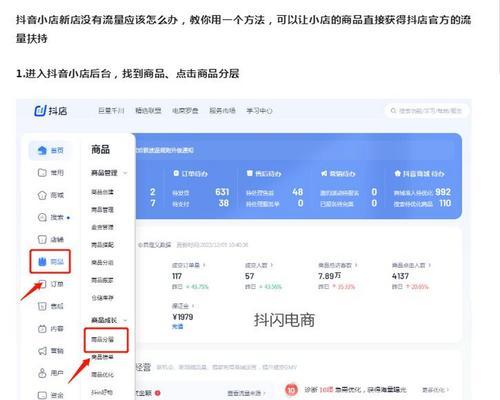Viewport: 500px width, 400px height.
Task: Click 售后待办 count 48
Action: (x=298, y=192)
